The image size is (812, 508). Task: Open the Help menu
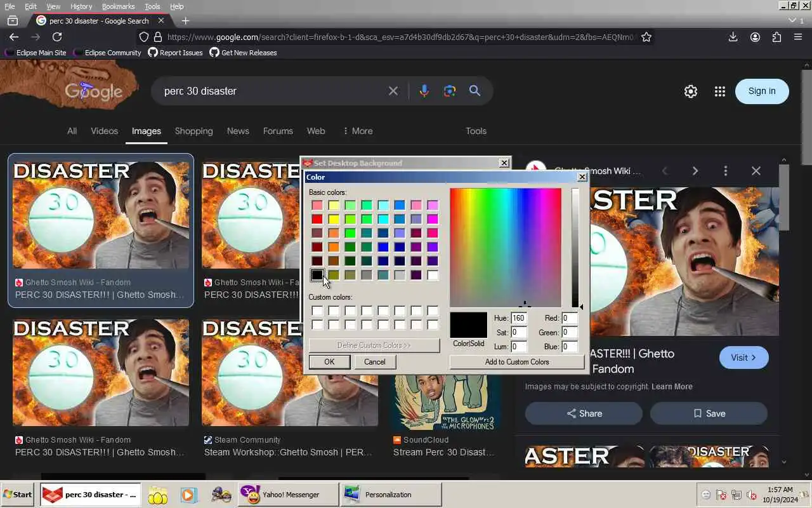click(177, 6)
